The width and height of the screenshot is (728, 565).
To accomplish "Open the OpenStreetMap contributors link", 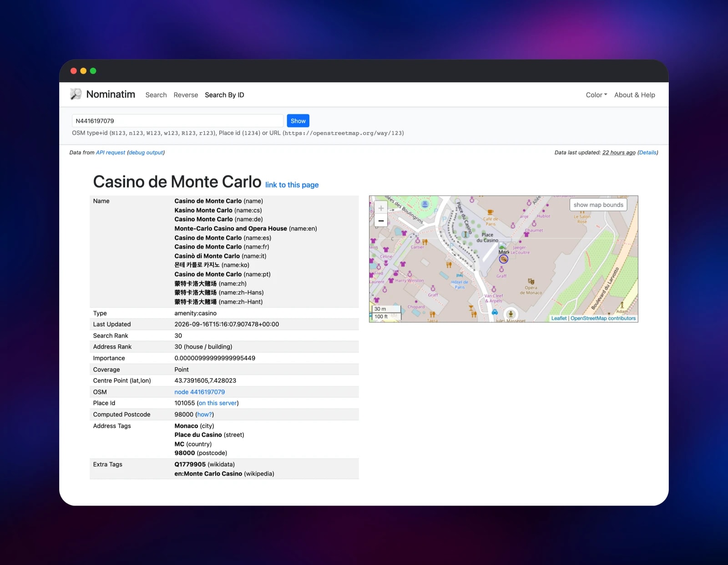I will (x=603, y=318).
